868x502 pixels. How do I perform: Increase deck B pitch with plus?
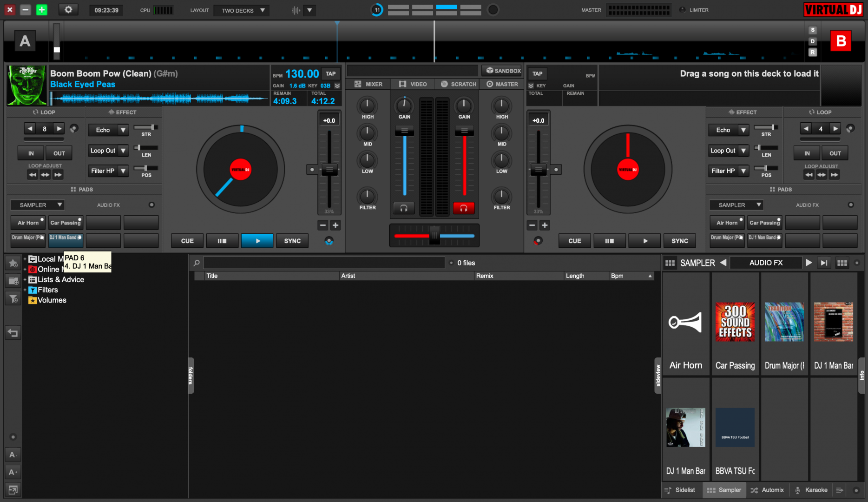(x=544, y=225)
